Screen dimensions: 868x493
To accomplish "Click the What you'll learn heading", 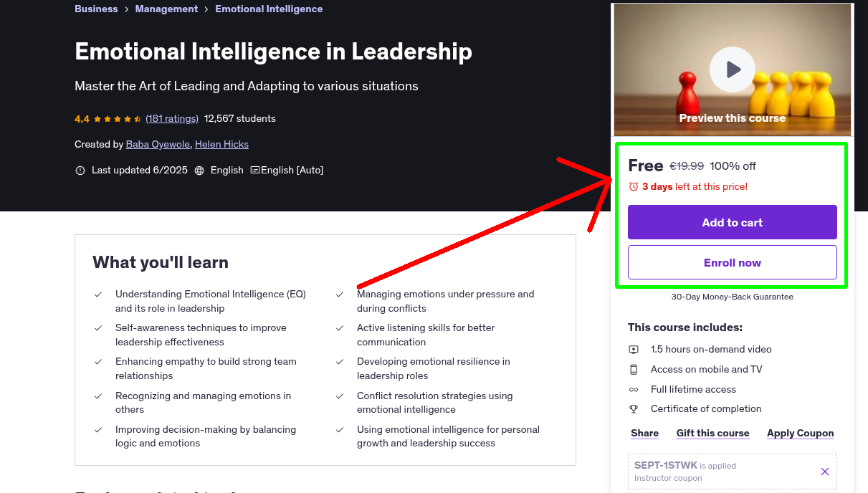I will (x=161, y=262).
